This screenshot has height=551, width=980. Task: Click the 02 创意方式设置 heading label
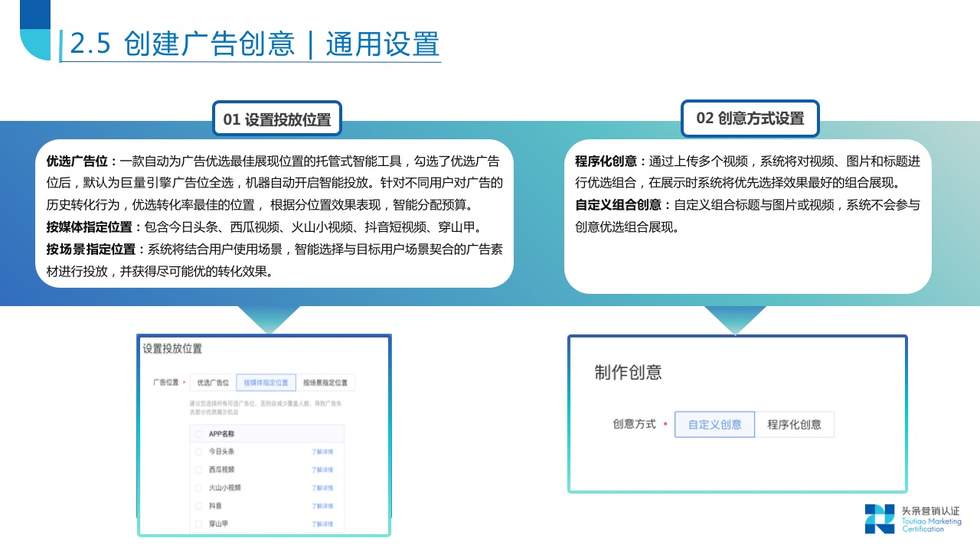(x=750, y=119)
